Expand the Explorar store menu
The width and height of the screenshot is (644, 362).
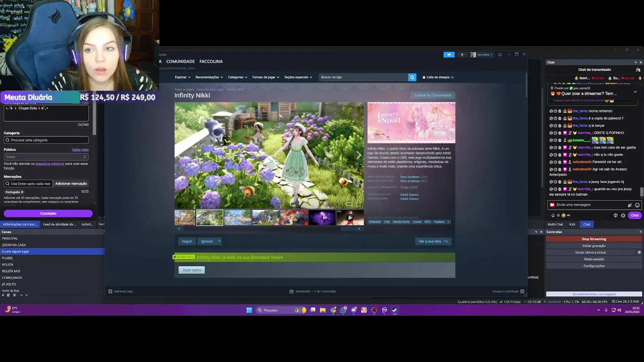(x=183, y=77)
